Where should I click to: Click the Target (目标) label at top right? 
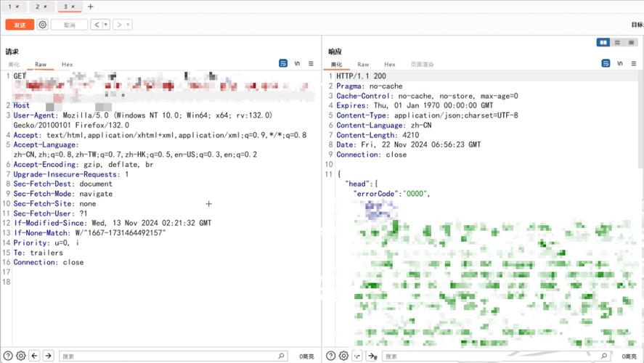coord(637,25)
